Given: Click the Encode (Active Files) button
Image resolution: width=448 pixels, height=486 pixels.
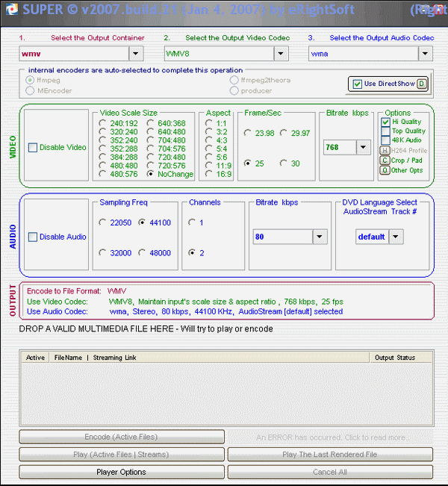Looking at the screenshot, I should pyautogui.click(x=121, y=437).
